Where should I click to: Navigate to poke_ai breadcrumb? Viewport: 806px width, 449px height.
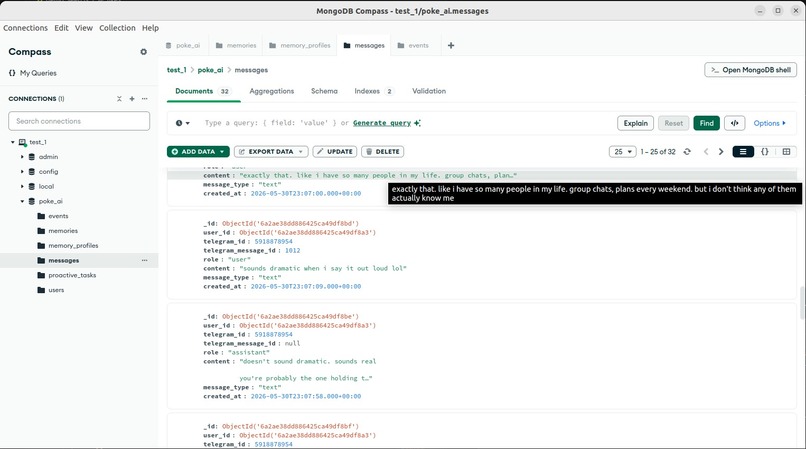[210, 70]
